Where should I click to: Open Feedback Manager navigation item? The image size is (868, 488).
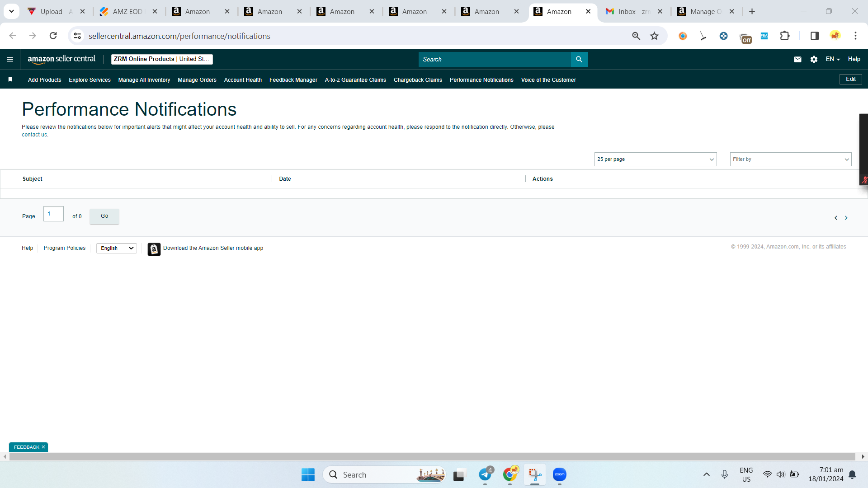[293, 80]
